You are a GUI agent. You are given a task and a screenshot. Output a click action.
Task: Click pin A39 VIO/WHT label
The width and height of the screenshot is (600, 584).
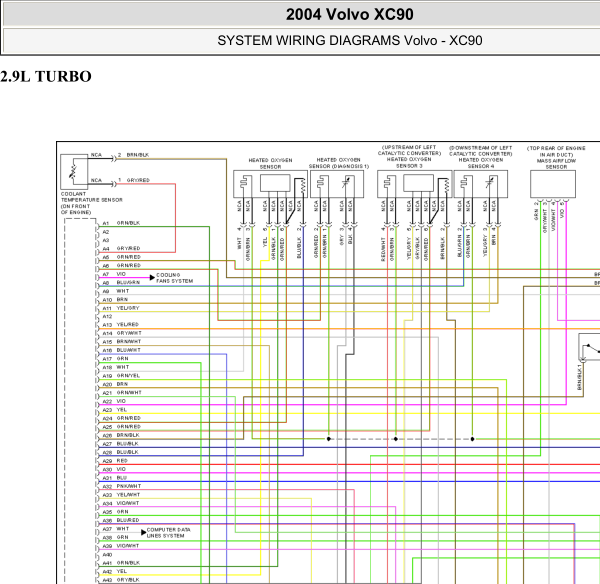121,545
